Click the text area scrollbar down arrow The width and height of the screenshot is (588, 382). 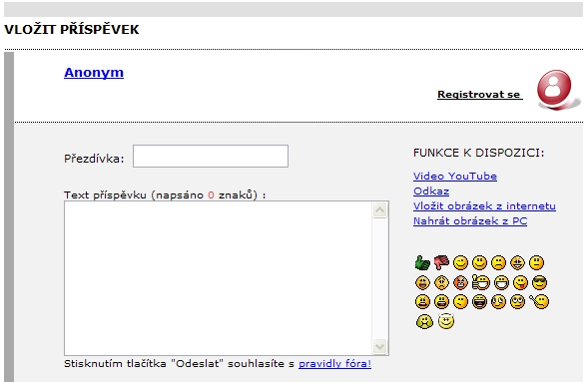click(x=380, y=346)
